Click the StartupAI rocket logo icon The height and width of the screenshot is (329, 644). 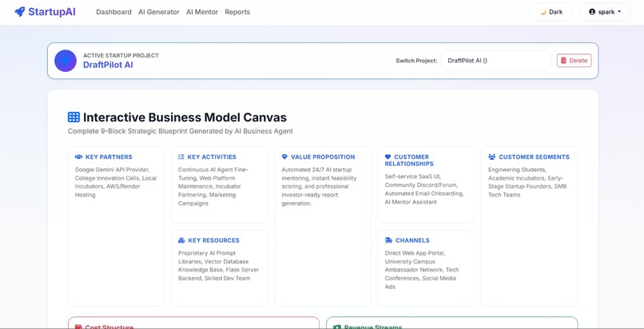coord(20,12)
